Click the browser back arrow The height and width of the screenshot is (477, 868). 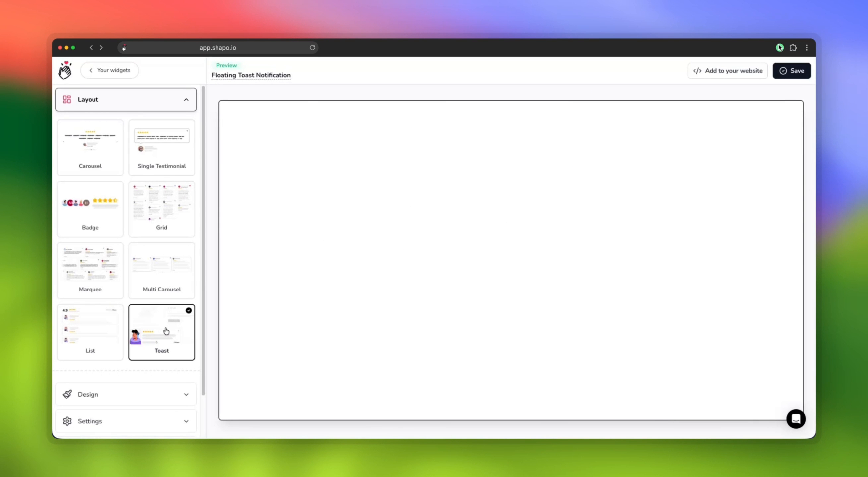coord(91,47)
